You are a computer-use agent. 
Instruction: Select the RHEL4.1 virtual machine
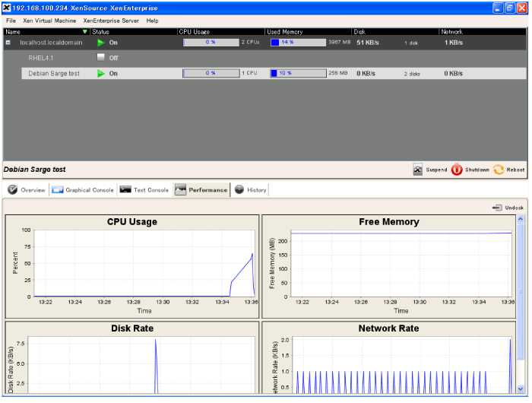tap(41, 58)
